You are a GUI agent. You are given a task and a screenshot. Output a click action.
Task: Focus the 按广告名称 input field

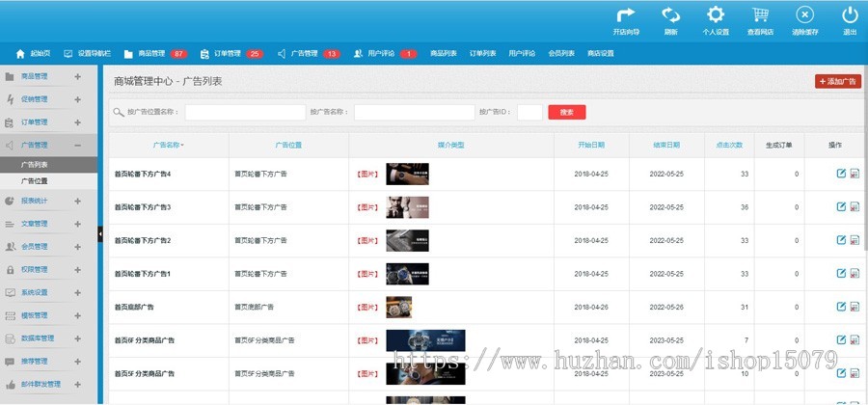tap(415, 112)
